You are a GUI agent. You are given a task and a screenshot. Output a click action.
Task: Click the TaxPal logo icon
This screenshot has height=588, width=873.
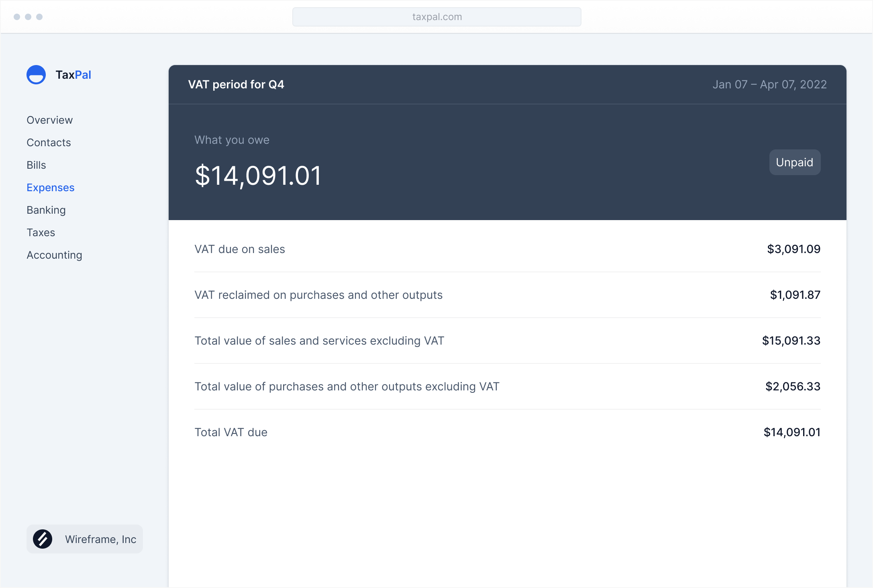pyautogui.click(x=36, y=75)
